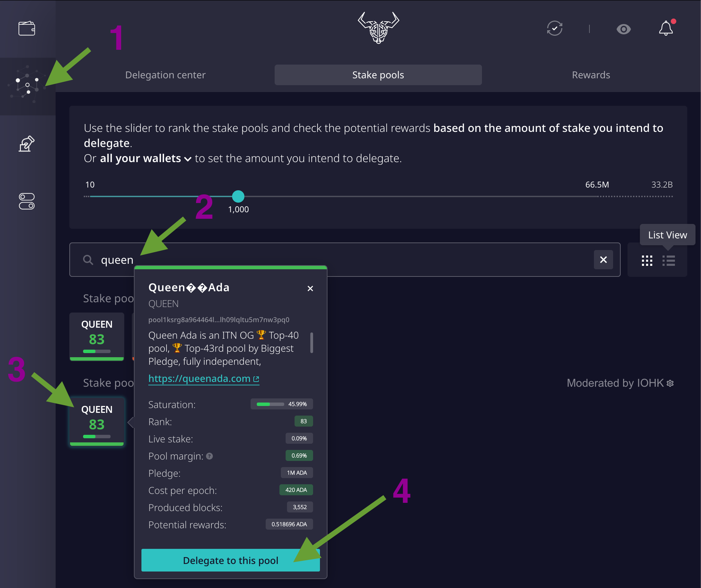Click the sync status check icon
This screenshot has height=588, width=701.
554,29
